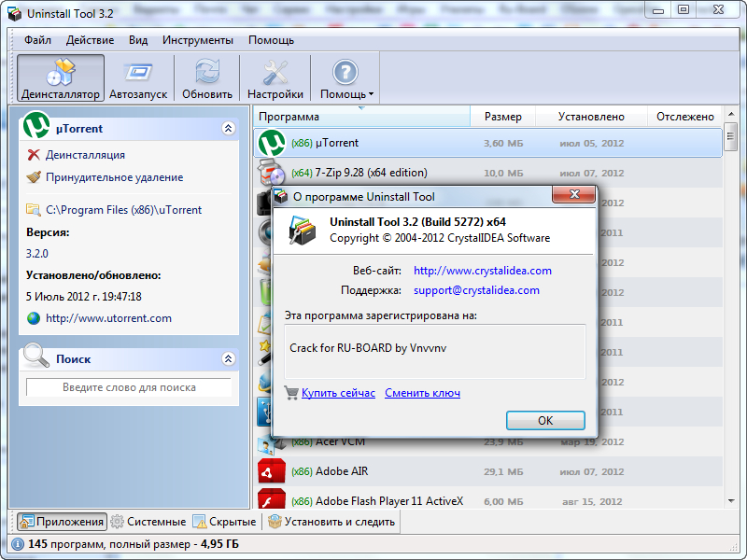Sort by the Программа column header
Screen dimensions: 747x560
point(361,117)
